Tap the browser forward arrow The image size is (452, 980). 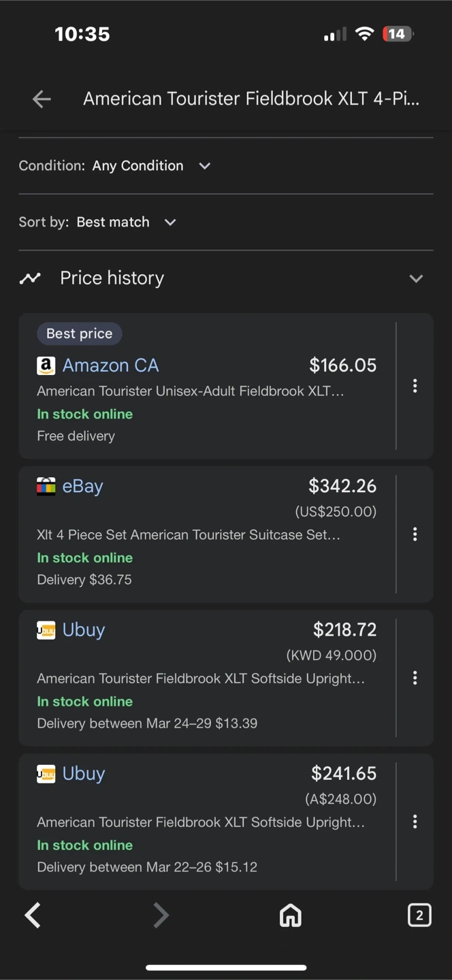pyautogui.click(x=161, y=915)
